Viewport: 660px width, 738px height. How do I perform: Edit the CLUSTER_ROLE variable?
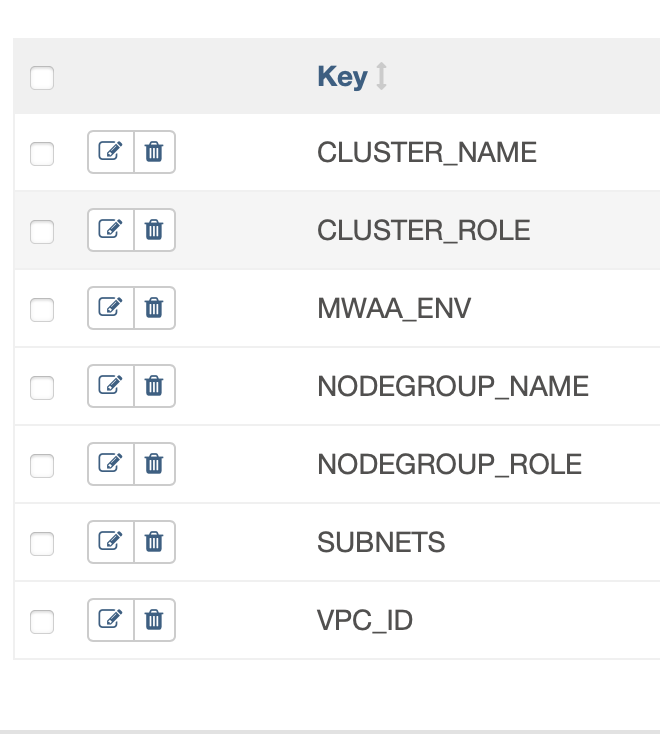pyautogui.click(x=111, y=230)
